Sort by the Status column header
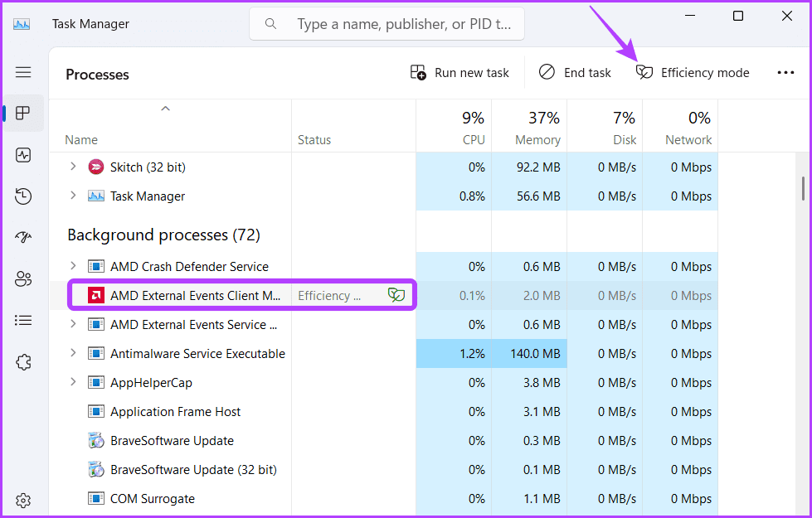 tap(353, 126)
